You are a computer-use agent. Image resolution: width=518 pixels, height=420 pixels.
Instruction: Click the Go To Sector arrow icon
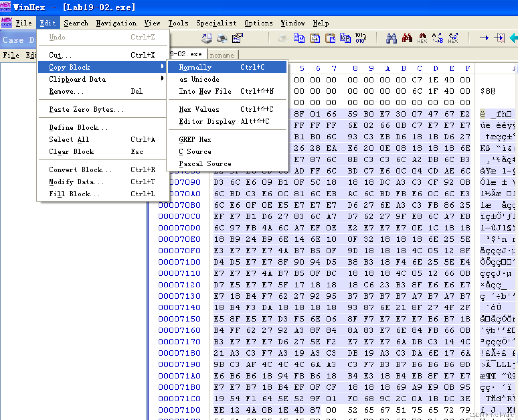(x=499, y=38)
